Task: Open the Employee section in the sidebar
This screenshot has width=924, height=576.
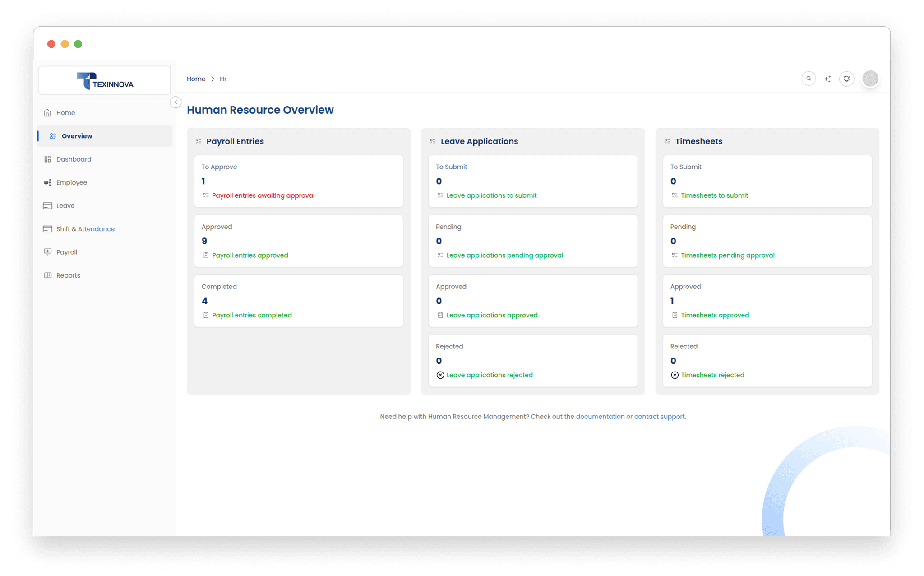Action: coord(48,182)
